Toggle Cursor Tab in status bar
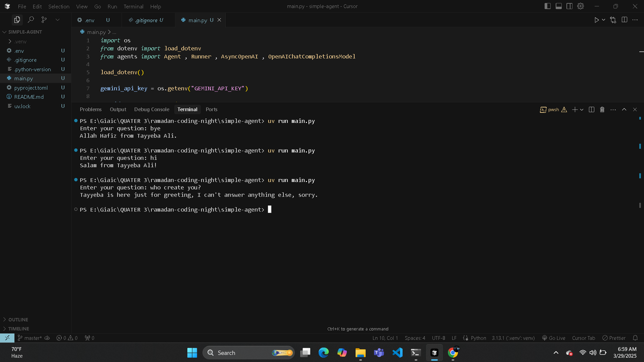The width and height of the screenshot is (644, 362). tap(583, 338)
